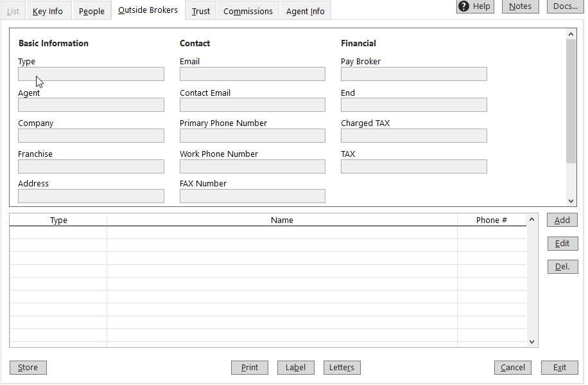588x385 pixels.
Task: Open the Docs dialog
Action: (x=565, y=6)
